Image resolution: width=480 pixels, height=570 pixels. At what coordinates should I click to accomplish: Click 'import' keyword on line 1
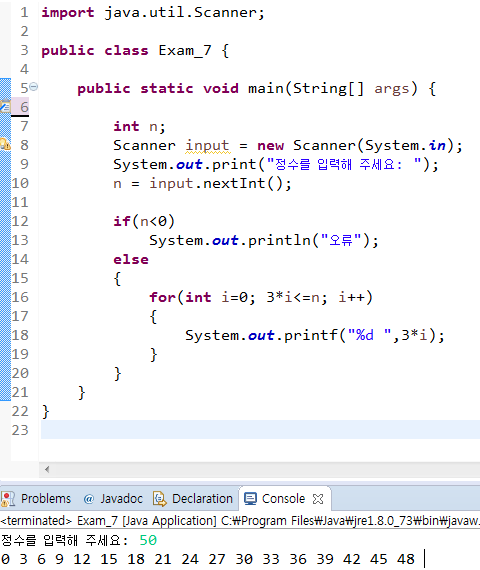tap(68, 13)
